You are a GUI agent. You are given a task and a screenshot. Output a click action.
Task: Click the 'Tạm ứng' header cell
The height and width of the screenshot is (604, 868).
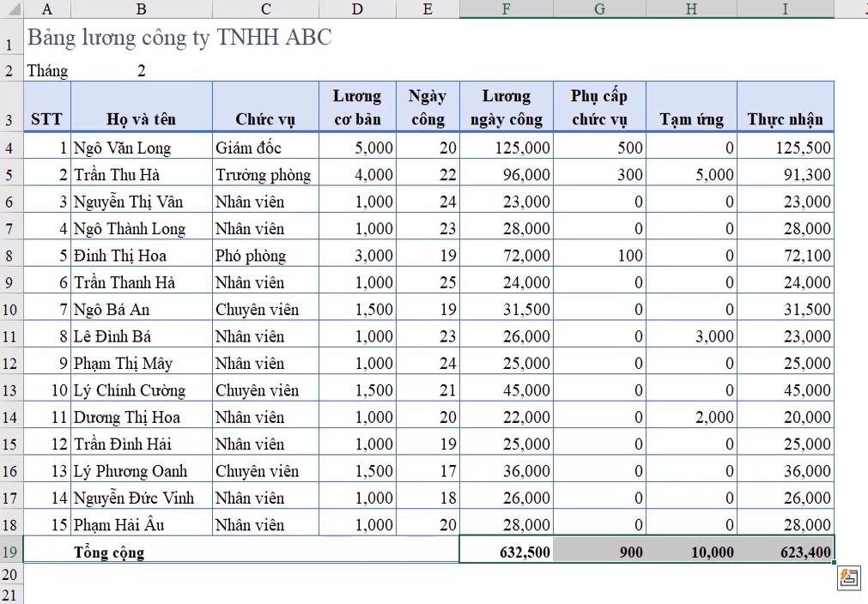[x=691, y=106]
